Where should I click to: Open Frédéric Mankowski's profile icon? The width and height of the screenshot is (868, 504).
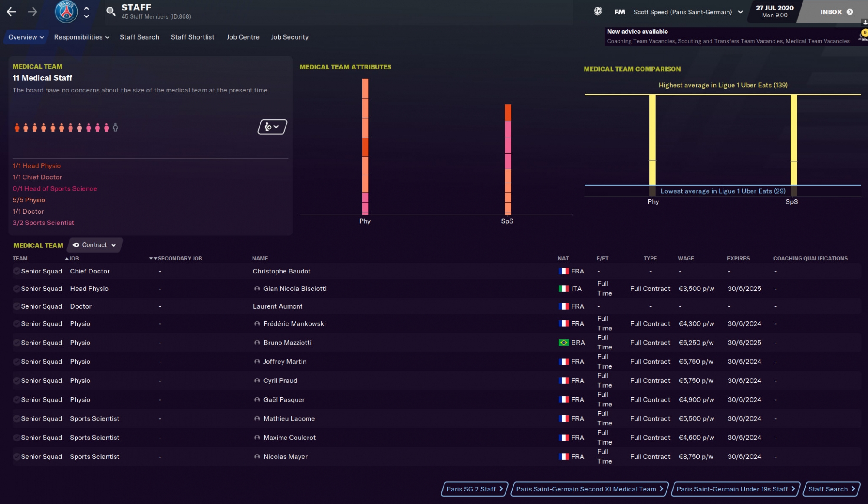[x=257, y=324]
